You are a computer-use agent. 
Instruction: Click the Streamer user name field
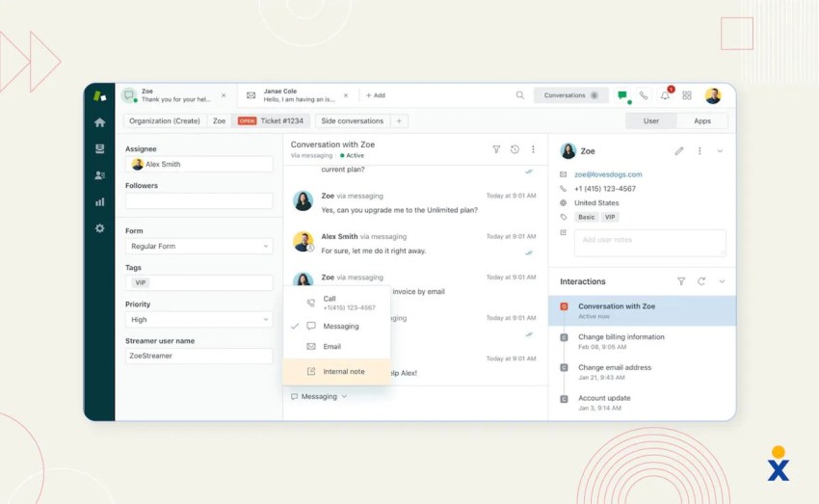pyautogui.click(x=199, y=357)
